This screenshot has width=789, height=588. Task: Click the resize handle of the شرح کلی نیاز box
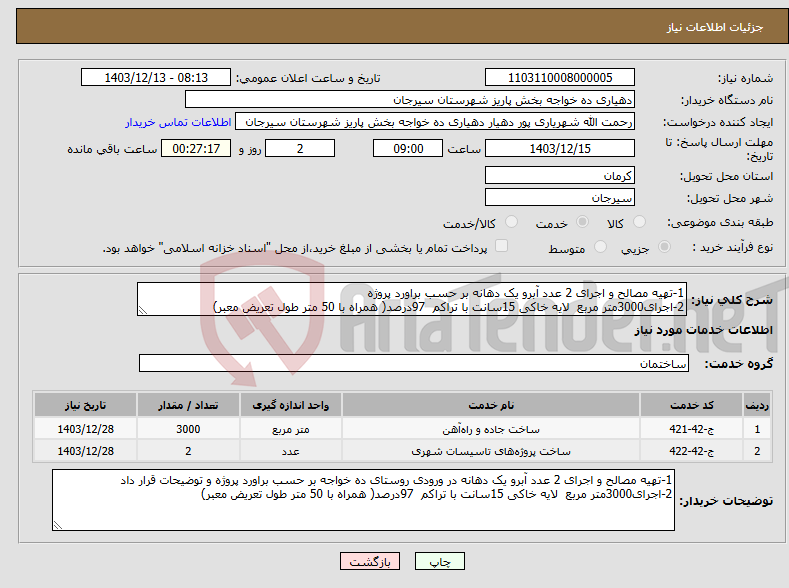(143, 310)
